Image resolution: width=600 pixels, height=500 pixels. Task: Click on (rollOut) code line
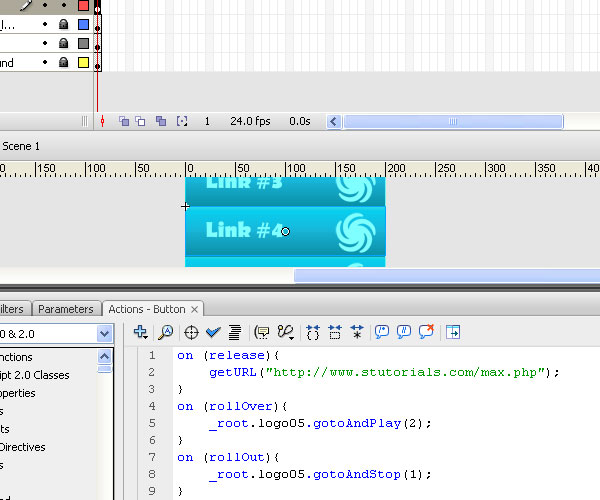tap(228, 457)
